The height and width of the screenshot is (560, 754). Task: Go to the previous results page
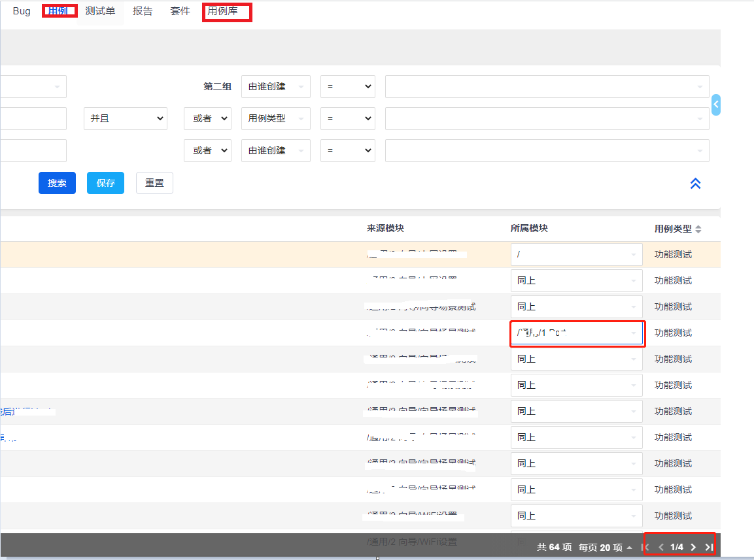tap(660, 547)
